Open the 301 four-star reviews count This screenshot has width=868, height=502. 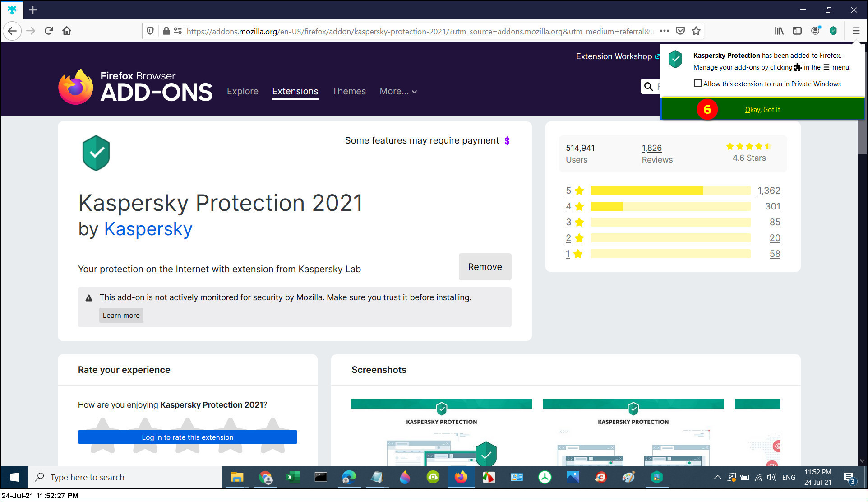(773, 206)
